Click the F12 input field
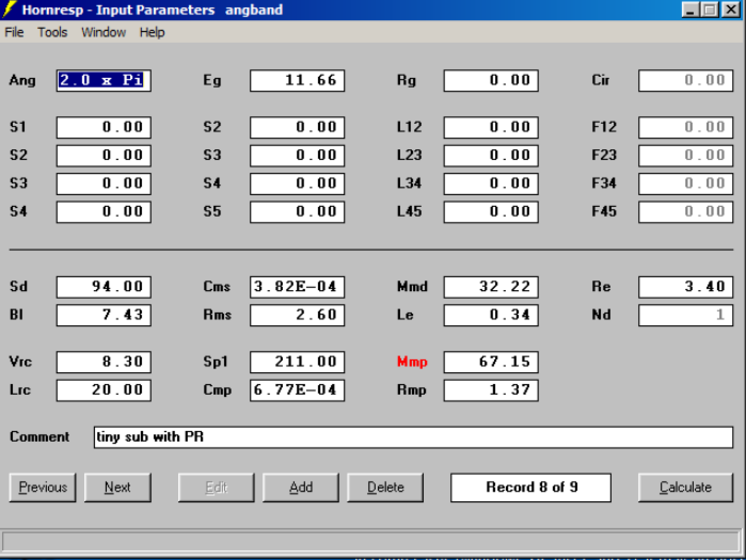The height and width of the screenshot is (560, 746). [686, 127]
